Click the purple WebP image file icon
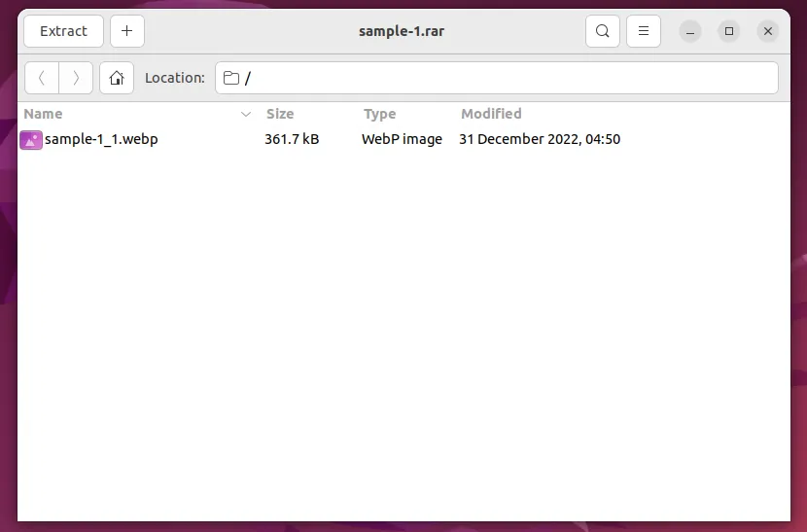The width and height of the screenshot is (807, 532). click(31, 140)
